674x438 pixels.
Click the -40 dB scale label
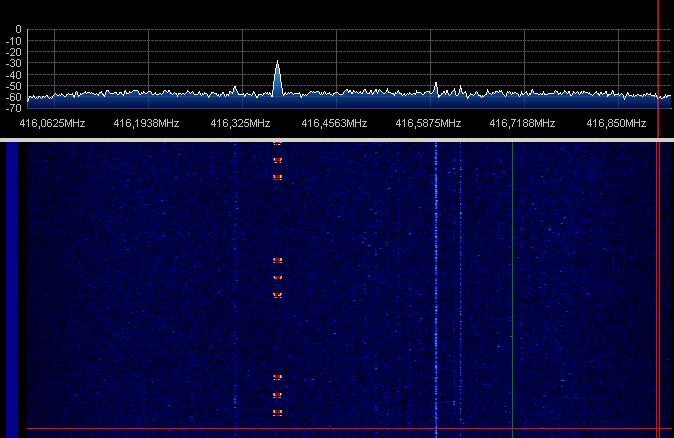[x=14, y=75]
